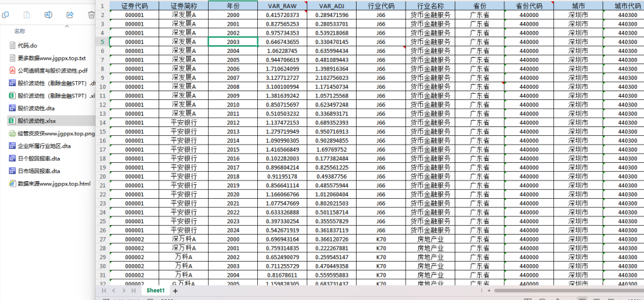Image resolution: width=644 pixels, height=300 pixels.
Task: Select the VAR_ADJ header cell
Action: pyautogui.click(x=331, y=6)
